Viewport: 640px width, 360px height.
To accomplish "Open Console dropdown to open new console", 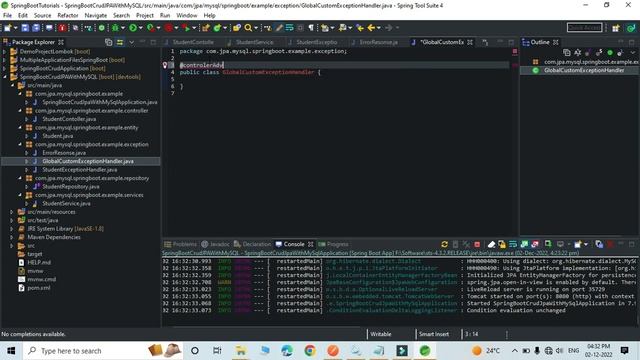I will pyautogui.click(x=586, y=244).
